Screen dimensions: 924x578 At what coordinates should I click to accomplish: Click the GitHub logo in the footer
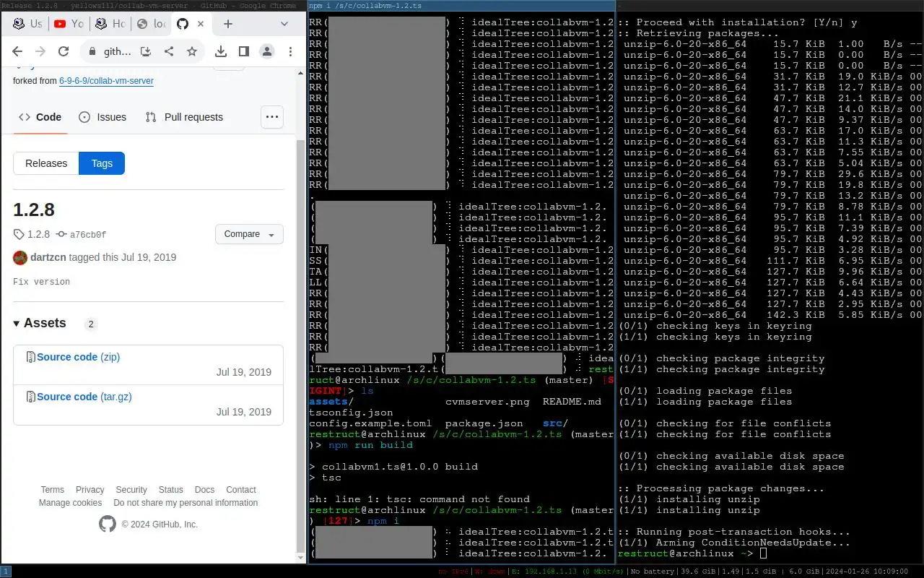(108, 524)
